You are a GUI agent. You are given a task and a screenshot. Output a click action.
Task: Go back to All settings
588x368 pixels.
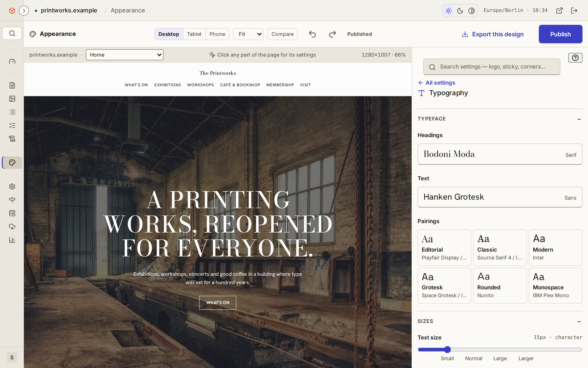click(437, 83)
